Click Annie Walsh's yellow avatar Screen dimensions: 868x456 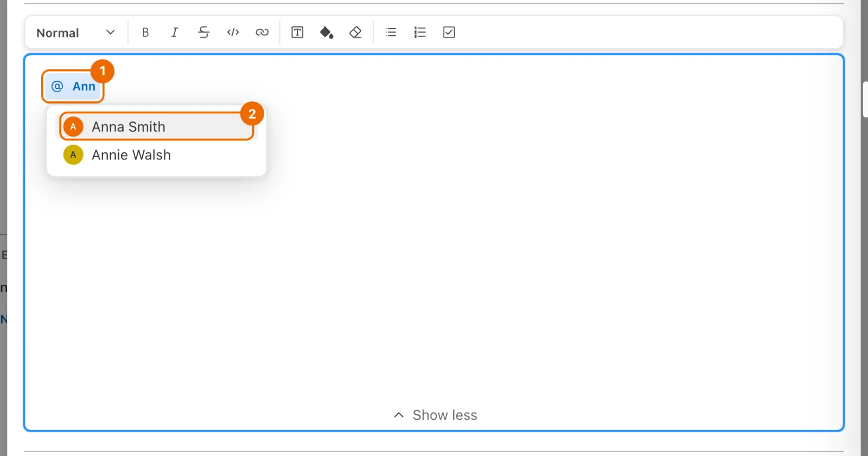(73, 155)
